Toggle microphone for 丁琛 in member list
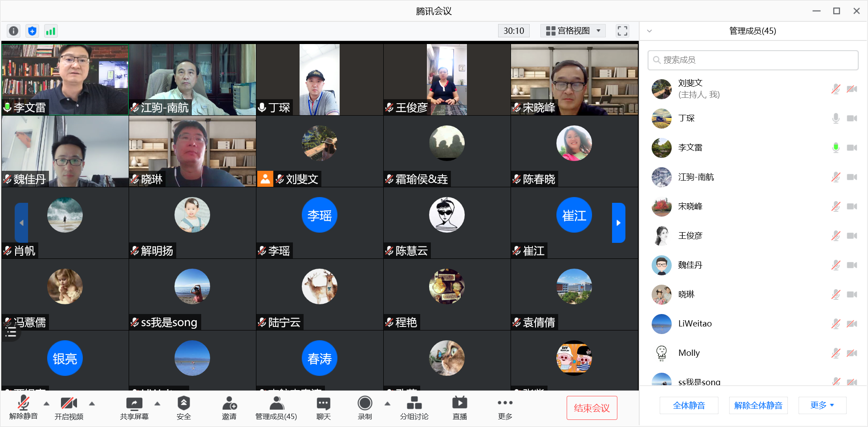868x427 pixels. [x=836, y=118]
